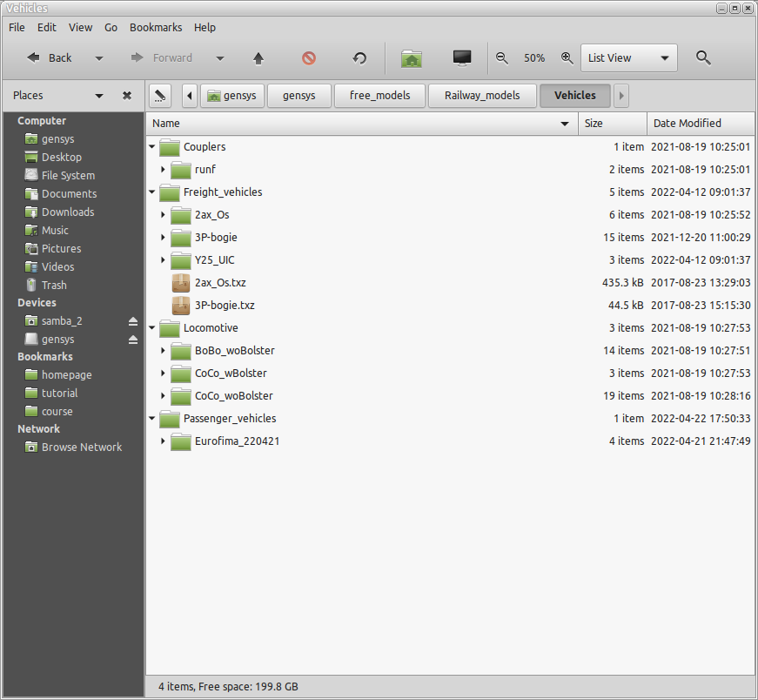This screenshot has width=758, height=700.
Task: Select the 3P-bogie.txz archive file
Action: (x=225, y=306)
